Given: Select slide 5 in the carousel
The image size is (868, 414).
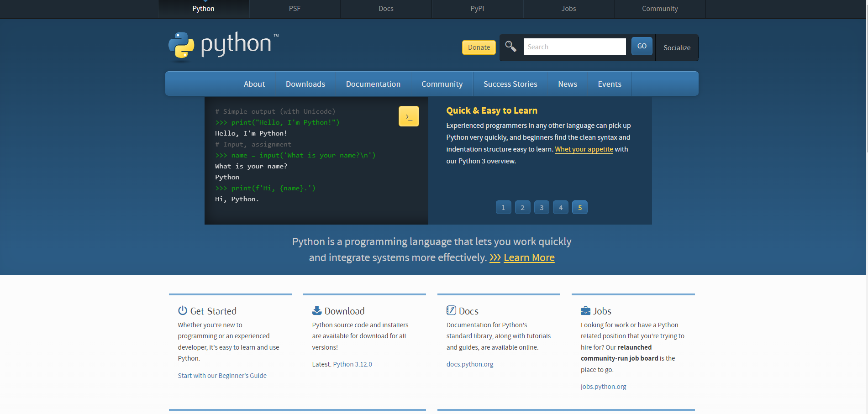Looking at the screenshot, I should point(580,208).
